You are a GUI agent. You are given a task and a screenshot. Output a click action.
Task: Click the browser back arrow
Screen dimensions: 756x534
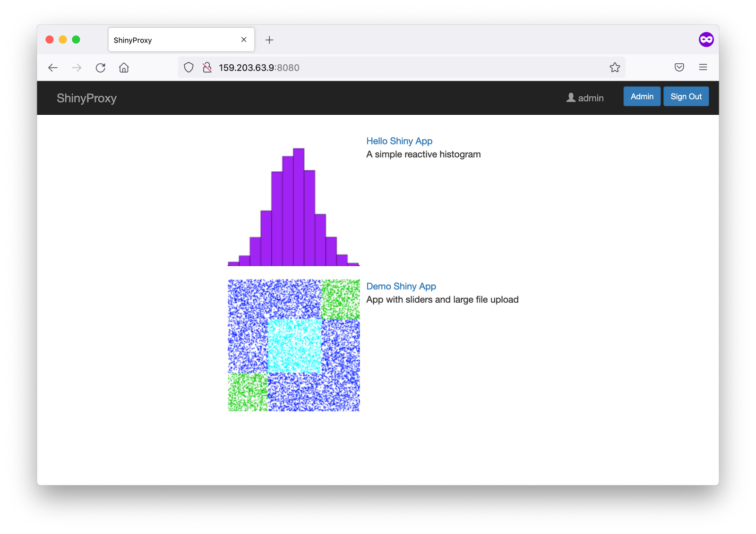pyautogui.click(x=53, y=68)
